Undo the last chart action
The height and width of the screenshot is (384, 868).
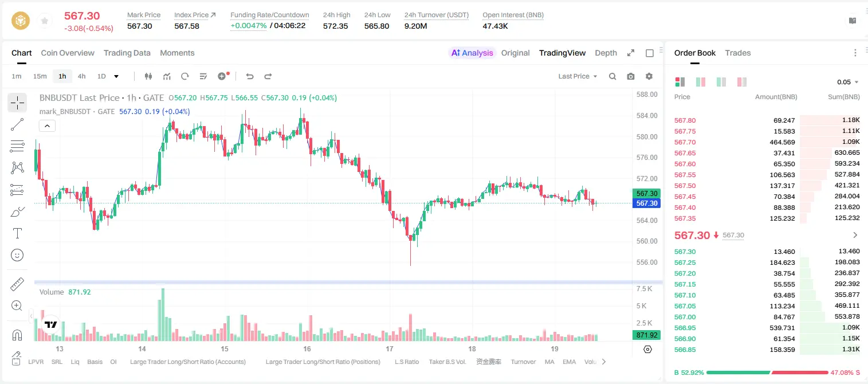pos(249,76)
